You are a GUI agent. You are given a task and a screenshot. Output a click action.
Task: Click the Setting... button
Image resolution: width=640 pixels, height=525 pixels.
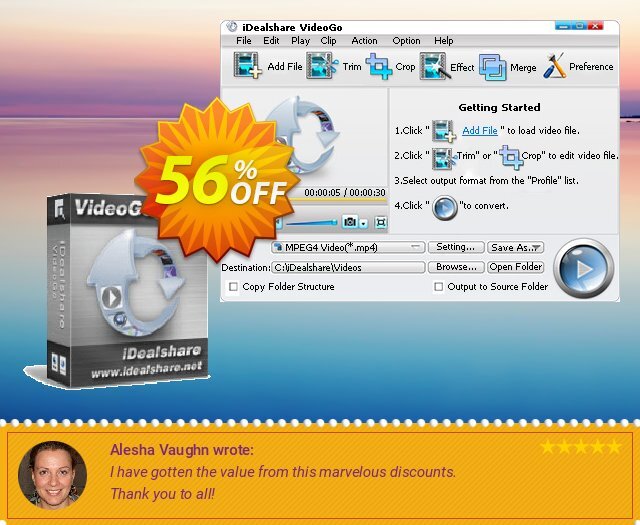456,247
